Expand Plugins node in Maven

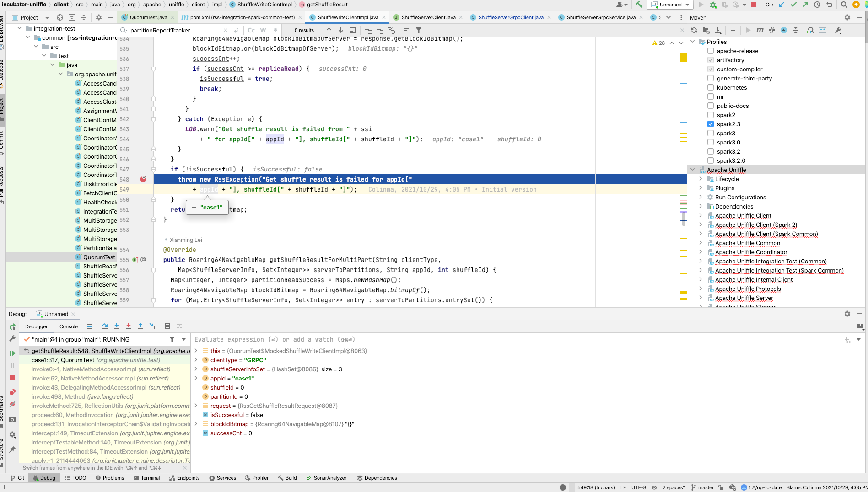coord(701,188)
